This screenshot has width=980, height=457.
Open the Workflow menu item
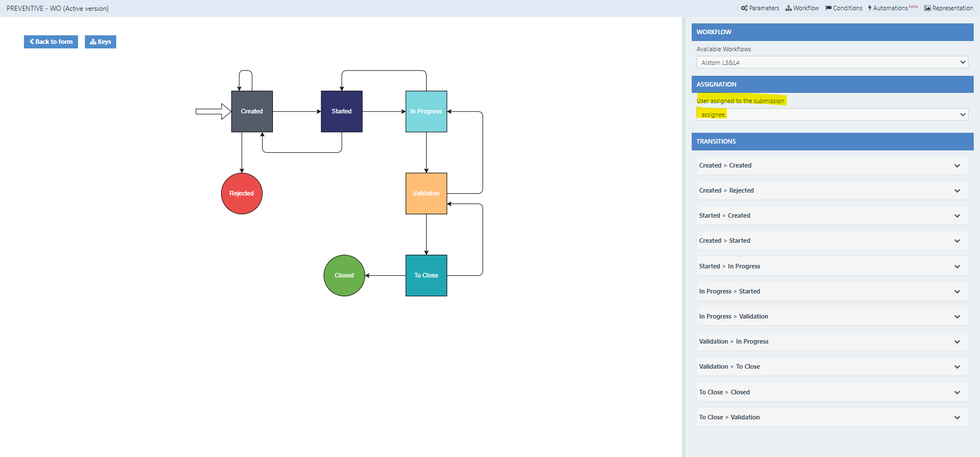pos(802,8)
